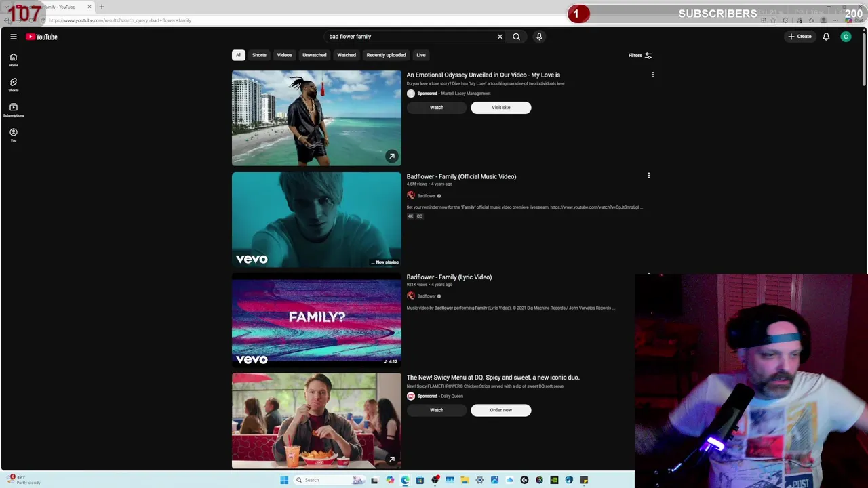Open the Official Music Video vevo thumbnail
The height and width of the screenshot is (488, 868).
coord(316,219)
